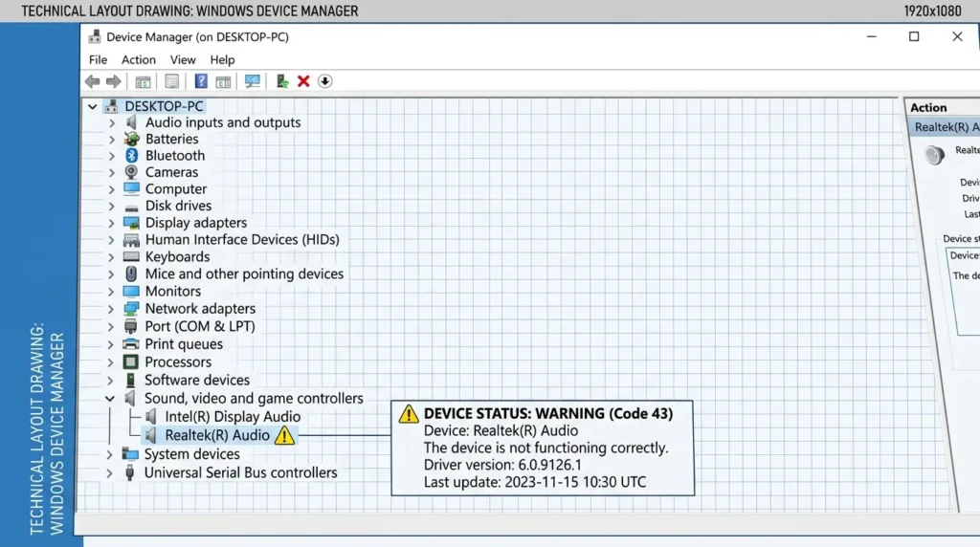Select Mice and other pointing devices
Viewport: 980px width, 547px height.
[244, 273]
